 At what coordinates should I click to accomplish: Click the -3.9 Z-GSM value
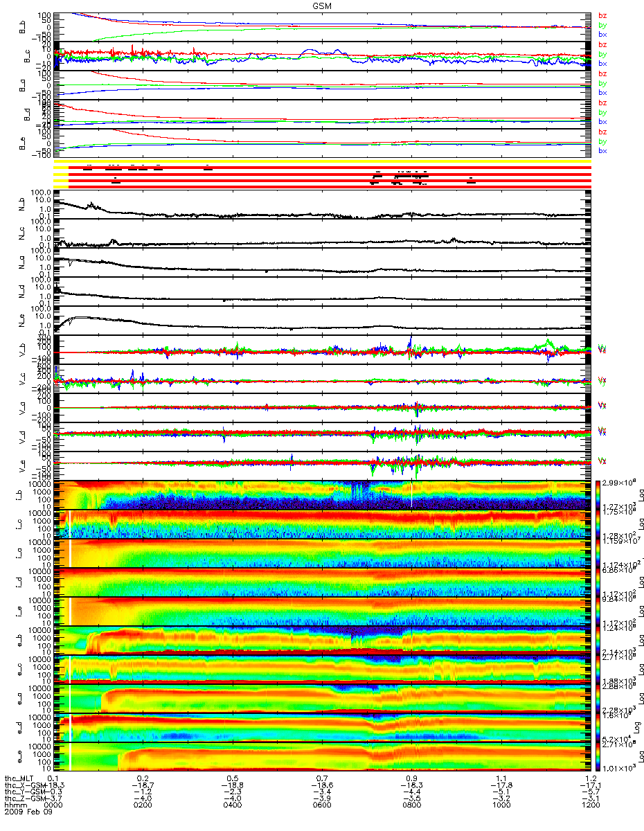click(322, 797)
